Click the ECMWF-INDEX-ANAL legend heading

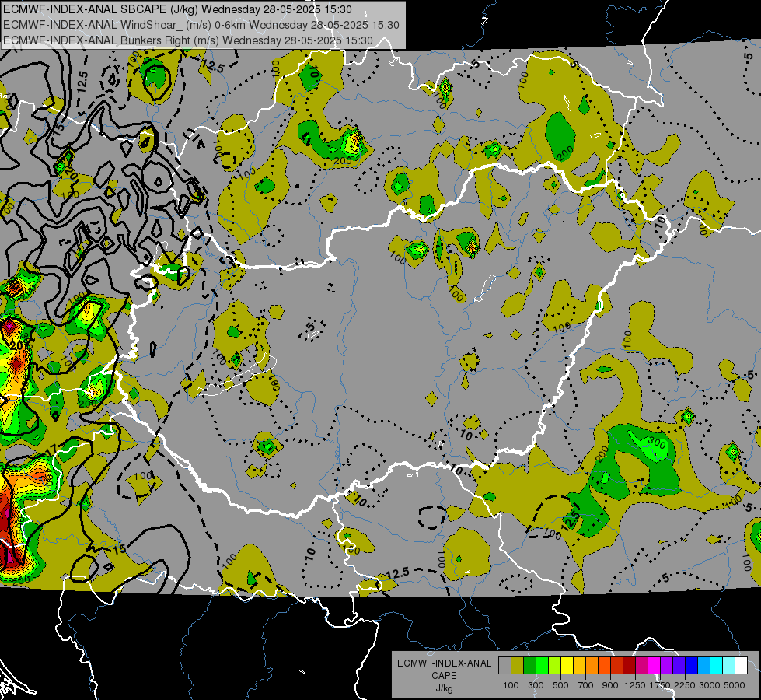[x=444, y=663]
